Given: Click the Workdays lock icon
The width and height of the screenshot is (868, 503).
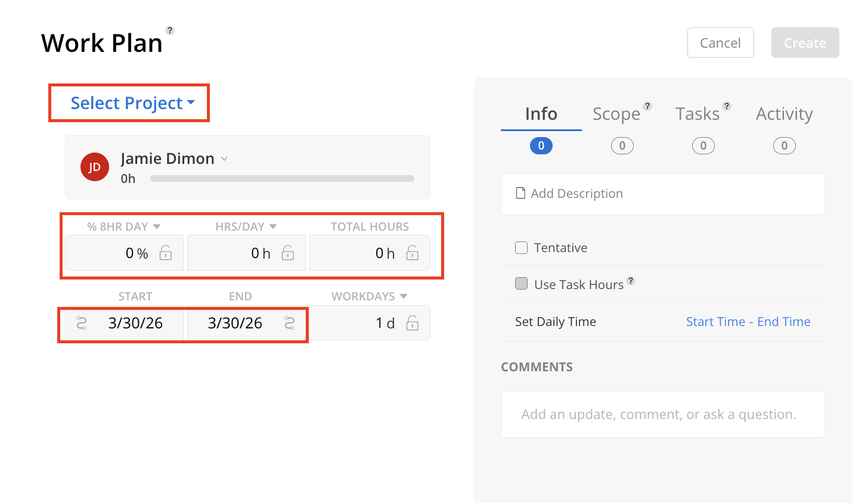Looking at the screenshot, I should (x=413, y=323).
